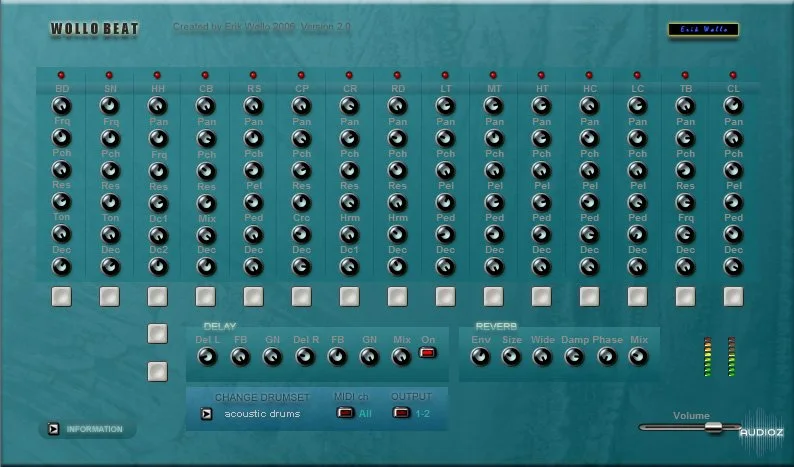Click knob beneath the Hrm label in RD column

tap(398, 234)
